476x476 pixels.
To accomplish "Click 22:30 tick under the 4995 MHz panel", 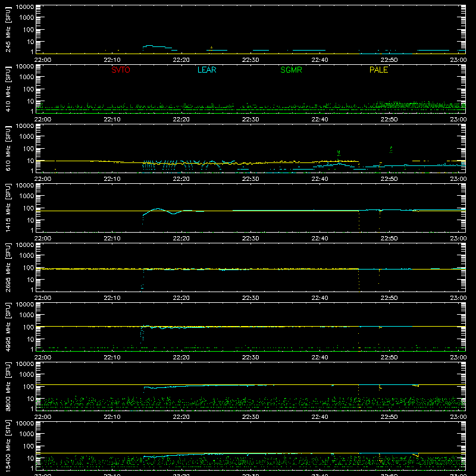I will [x=250, y=358].
